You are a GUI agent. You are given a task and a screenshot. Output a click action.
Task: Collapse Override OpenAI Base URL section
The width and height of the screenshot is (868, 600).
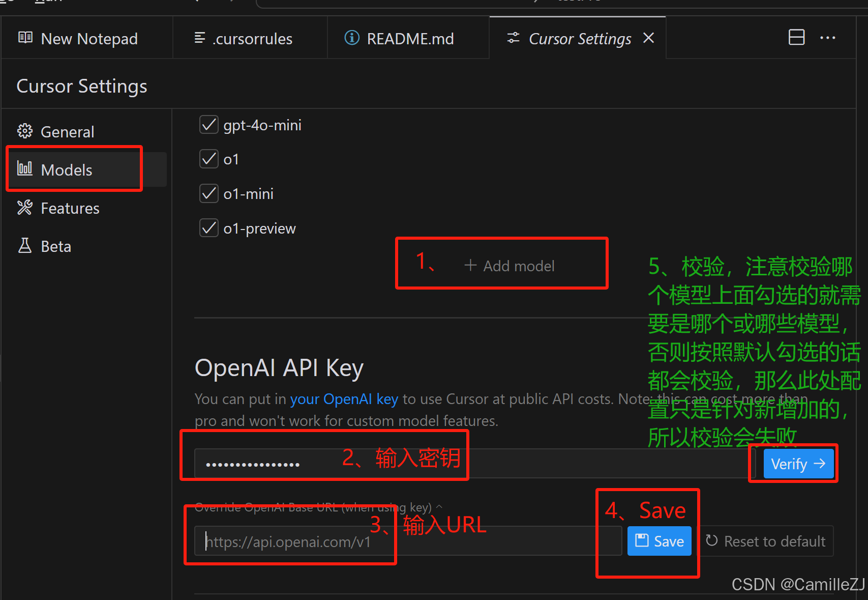(x=319, y=507)
